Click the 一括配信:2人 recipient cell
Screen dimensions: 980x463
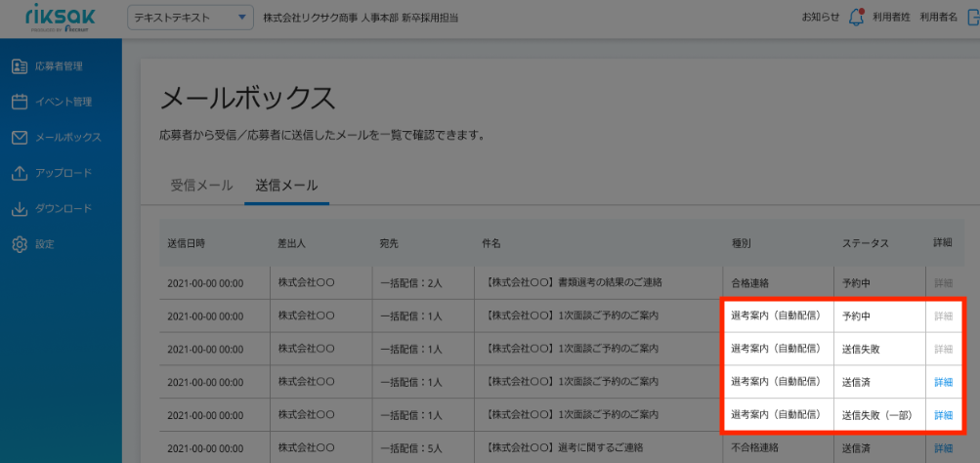(411, 283)
